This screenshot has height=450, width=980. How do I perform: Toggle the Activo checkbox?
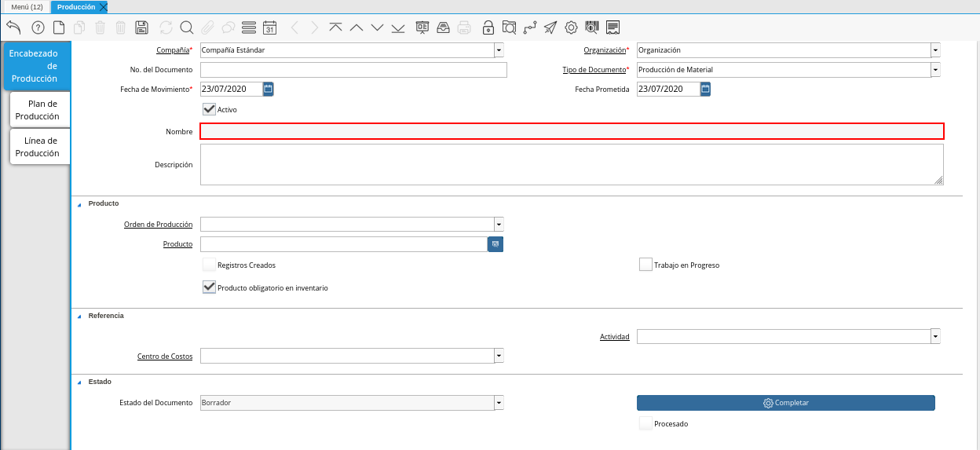[x=209, y=109]
